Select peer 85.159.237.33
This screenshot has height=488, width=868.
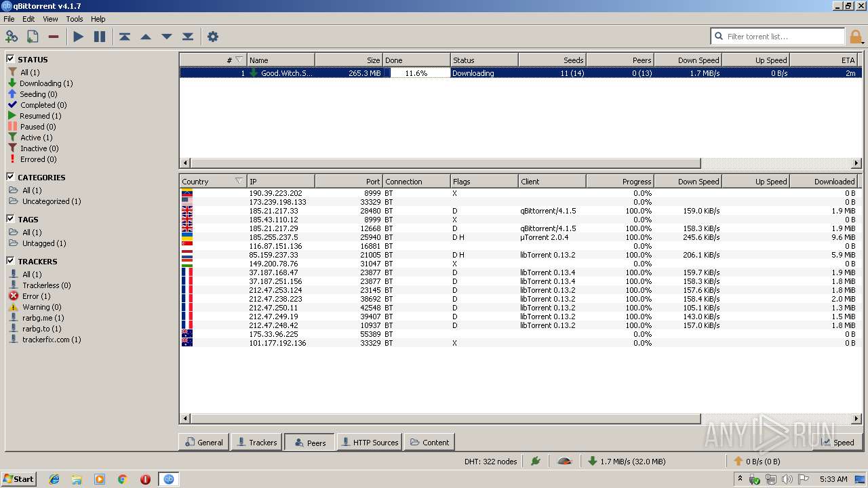(520, 255)
